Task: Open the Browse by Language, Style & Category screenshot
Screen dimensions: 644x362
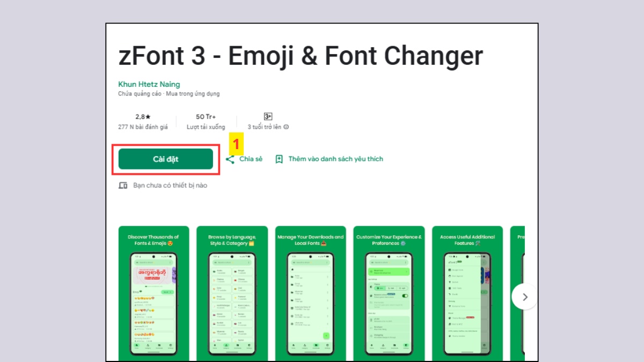Action: [x=232, y=293]
